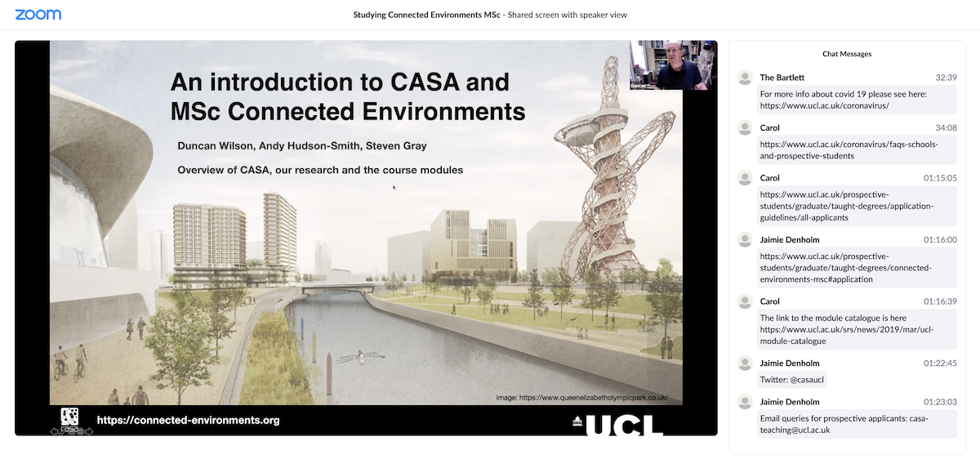Screen dimensions: 980x464
Task: Click the Zoom logo
Action: 38,15
